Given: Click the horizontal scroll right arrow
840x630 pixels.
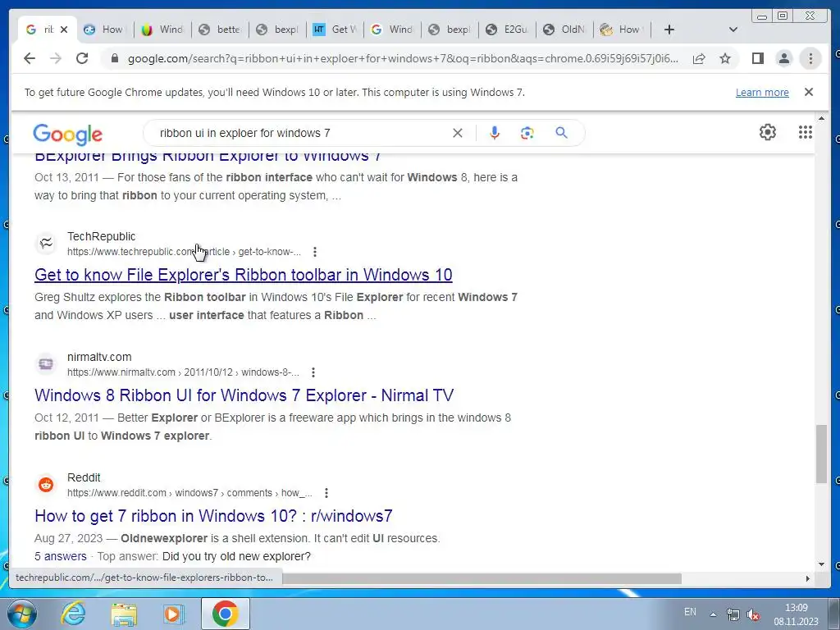Looking at the screenshot, I should pyautogui.click(x=808, y=578).
